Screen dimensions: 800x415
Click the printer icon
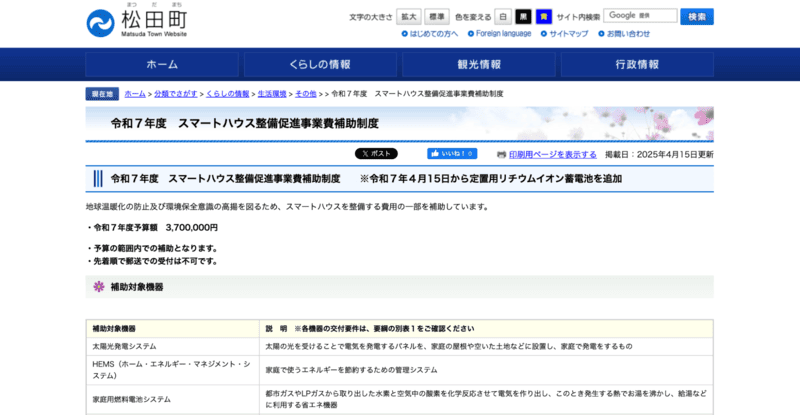click(502, 155)
